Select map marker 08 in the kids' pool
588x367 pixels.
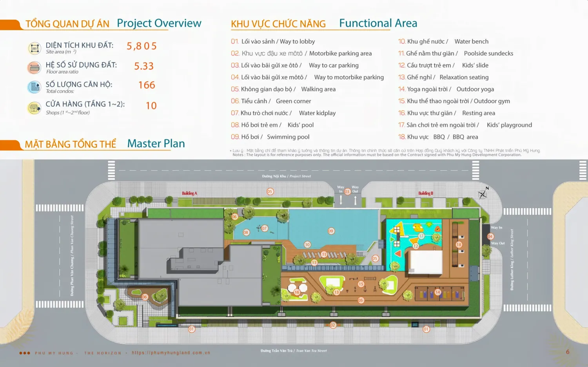(x=246, y=232)
